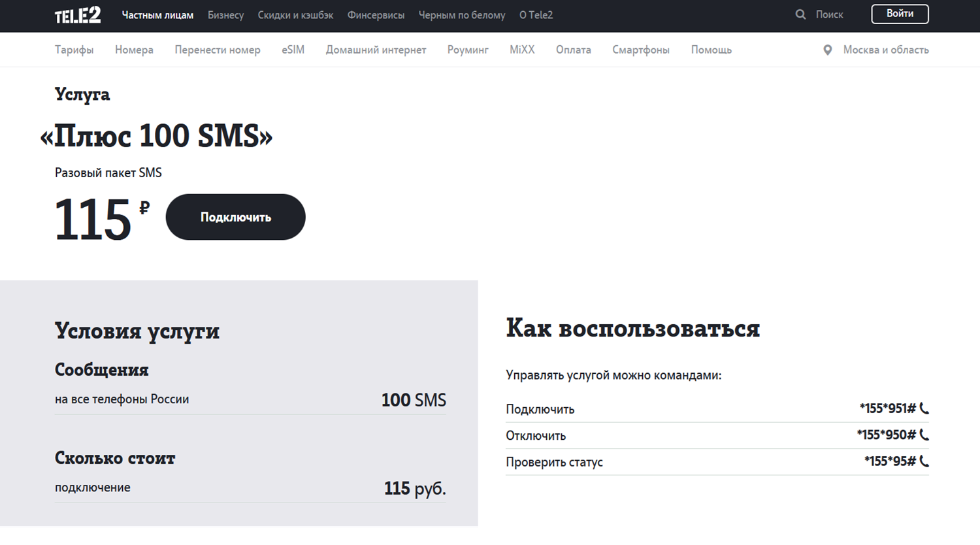The image size is (980, 545).
Task: Go to the Помощь page
Action: tap(711, 50)
